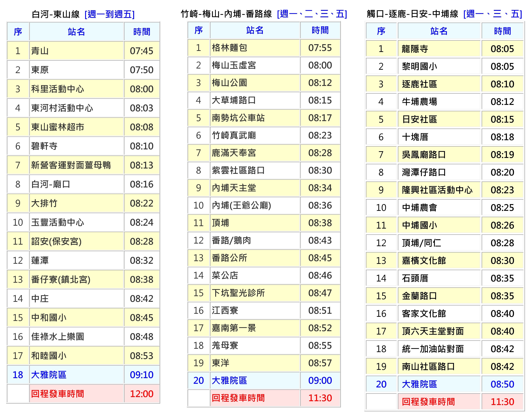Click the 玉豐活動中心 stop
The height and width of the screenshot is (418, 532).
(x=57, y=222)
